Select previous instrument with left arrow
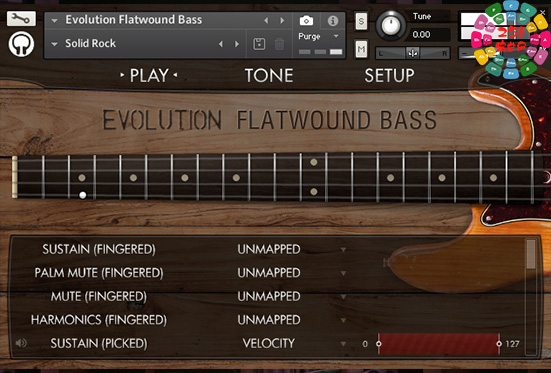This screenshot has width=551, height=373. point(266,20)
